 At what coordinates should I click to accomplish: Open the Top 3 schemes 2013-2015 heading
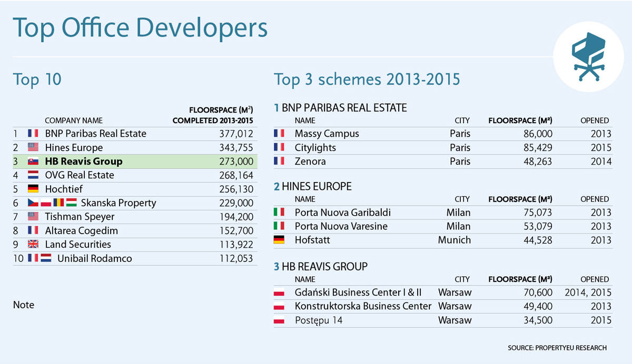coord(367,79)
